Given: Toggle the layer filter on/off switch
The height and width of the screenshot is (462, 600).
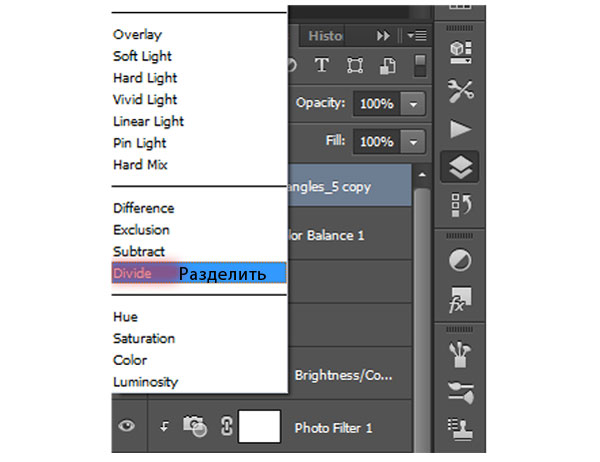Looking at the screenshot, I should click(421, 66).
